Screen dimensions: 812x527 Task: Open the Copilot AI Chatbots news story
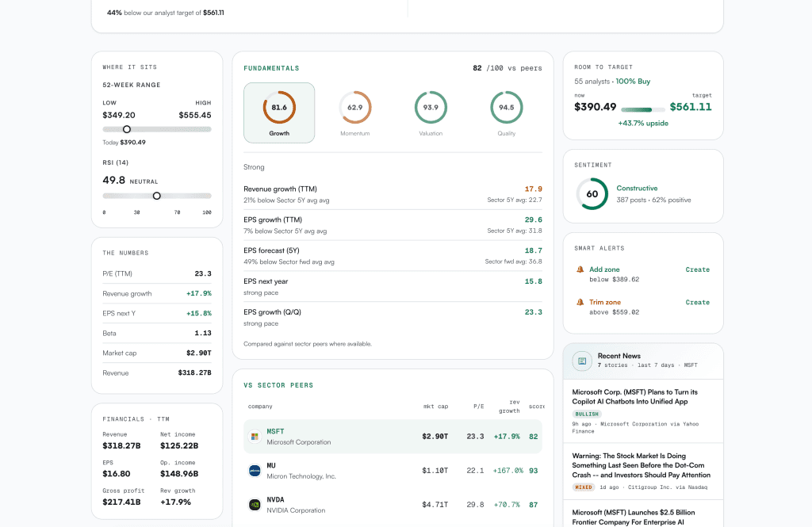pos(635,397)
